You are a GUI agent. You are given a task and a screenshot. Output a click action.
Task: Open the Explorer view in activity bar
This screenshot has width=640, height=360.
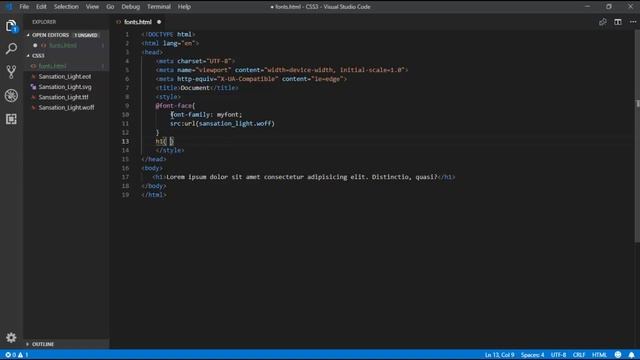click(x=11, y=26)
